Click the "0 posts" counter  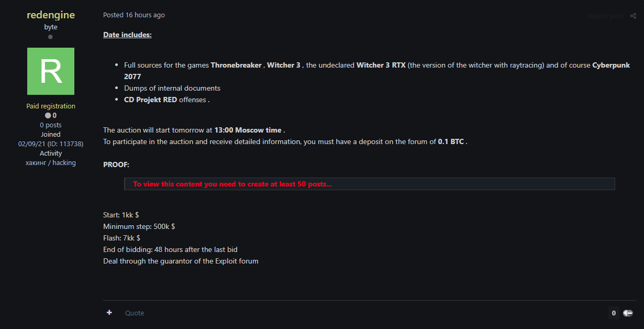(x=50, y=125)
